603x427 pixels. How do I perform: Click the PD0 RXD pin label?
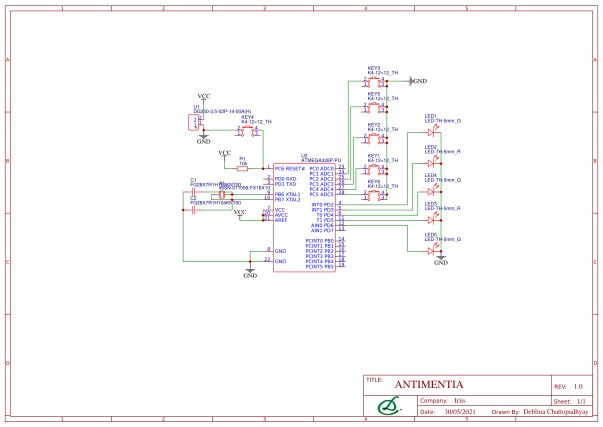tap(285, 179)
